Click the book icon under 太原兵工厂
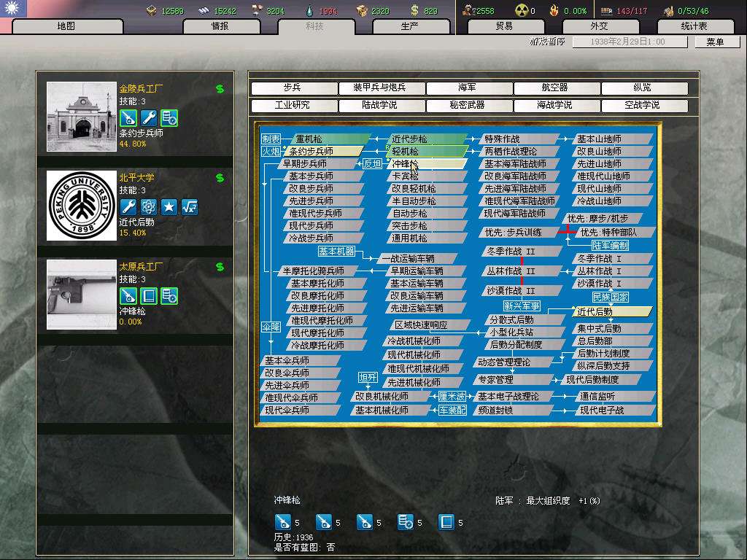 pos(148,296)
